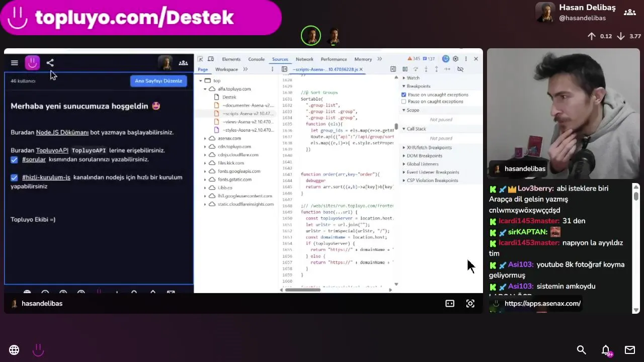The height and width of the screenshot is (362, 644).
Task: Toggle the #hizli-kurulum-js checkbox
Action: click(14, 177)
